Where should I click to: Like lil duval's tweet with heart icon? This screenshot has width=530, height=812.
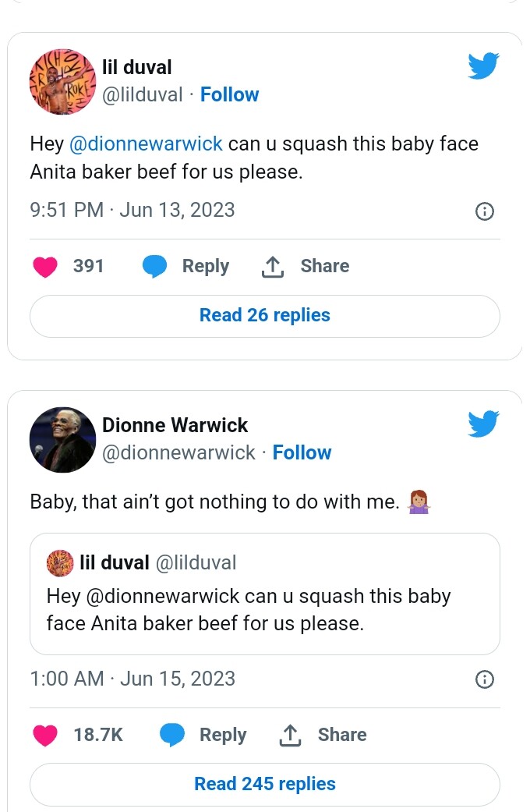point(45,267)
